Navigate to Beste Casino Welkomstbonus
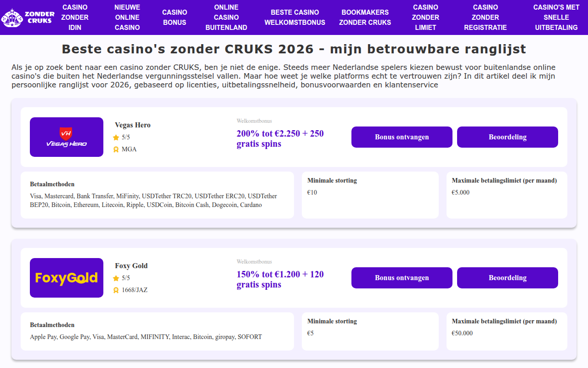The height and width of the screenshot is (368, 588). coord(295,17)
